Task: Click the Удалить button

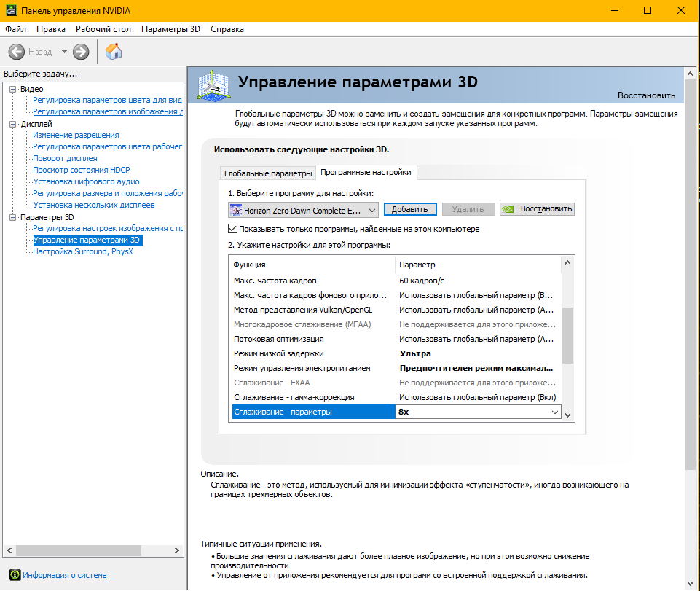Action: [x=468, y=209]
